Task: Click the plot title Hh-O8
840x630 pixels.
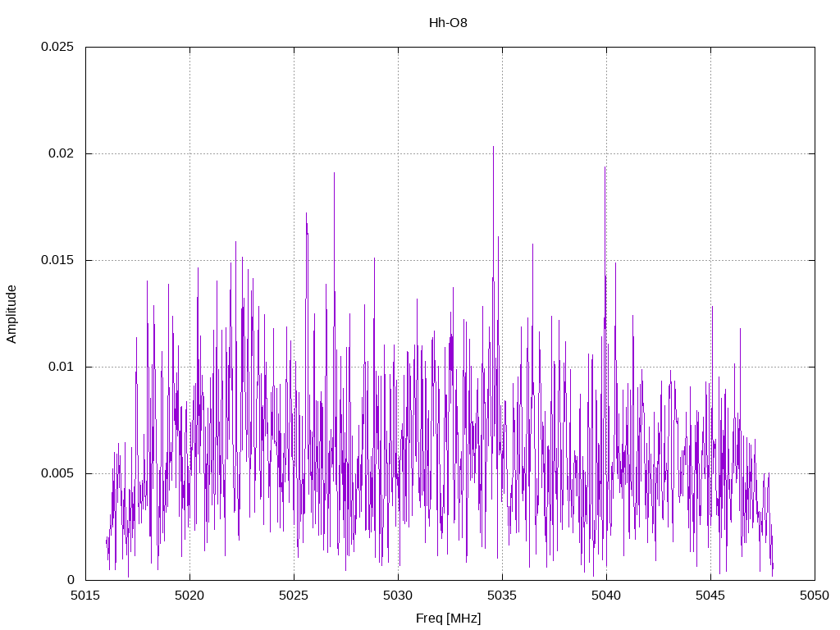Action: tap(448, 23)
